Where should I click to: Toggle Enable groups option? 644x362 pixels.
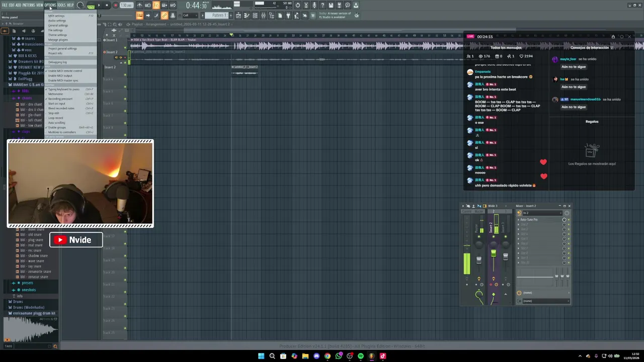70,128
